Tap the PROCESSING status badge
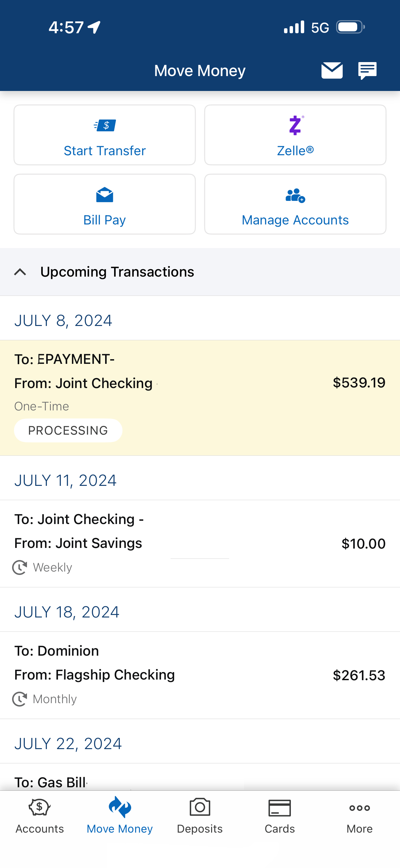Viewport: 400px width, 868px height. point(68,430)
